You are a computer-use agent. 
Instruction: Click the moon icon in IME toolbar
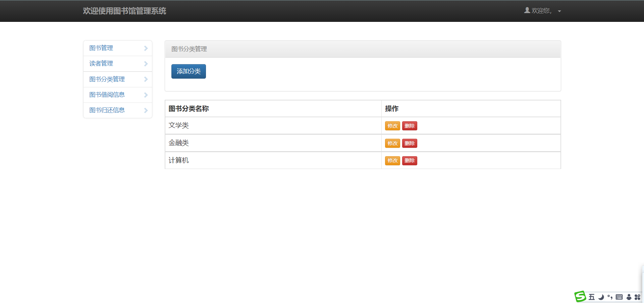coord(601,297)
